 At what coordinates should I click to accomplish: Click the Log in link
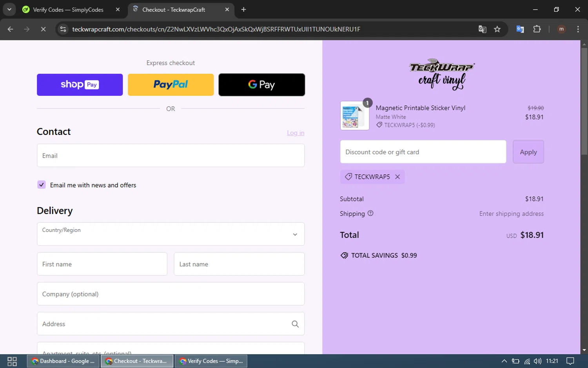(296, 133)
